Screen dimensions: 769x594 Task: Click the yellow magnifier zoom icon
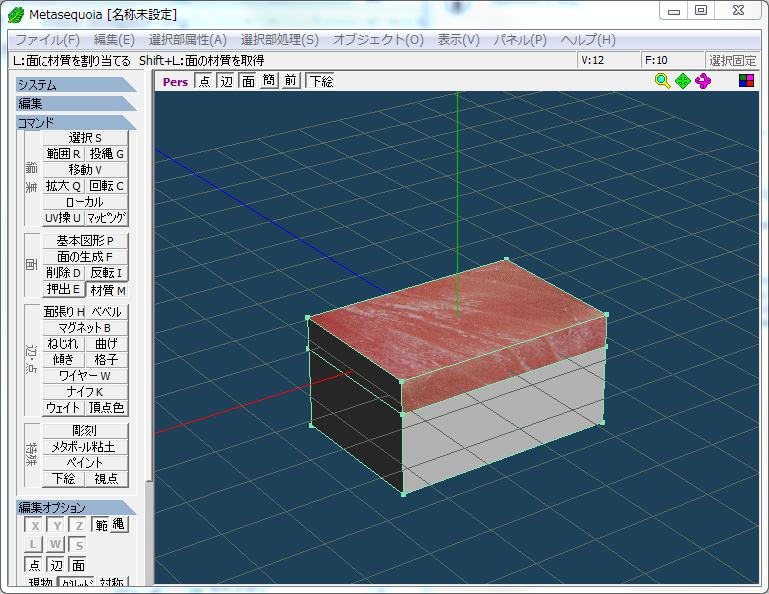(x=662, y=81)
